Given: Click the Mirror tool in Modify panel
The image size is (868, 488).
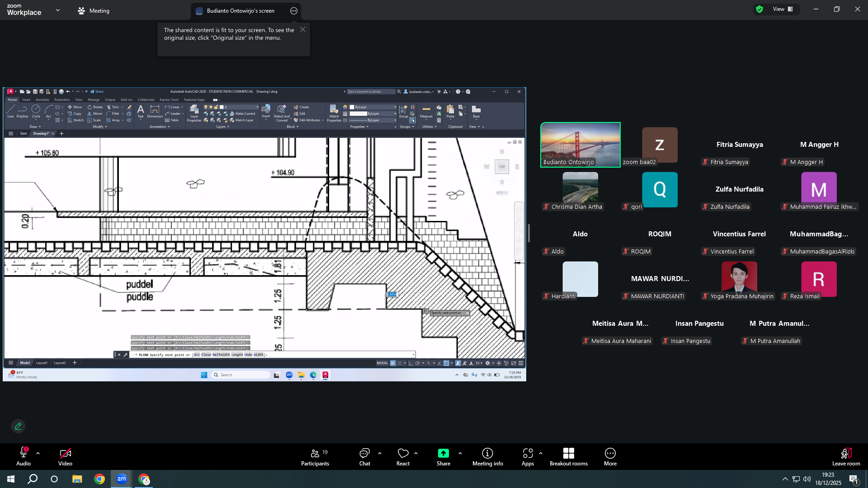Looking at the screenshot, I should [x=95, y=113].
